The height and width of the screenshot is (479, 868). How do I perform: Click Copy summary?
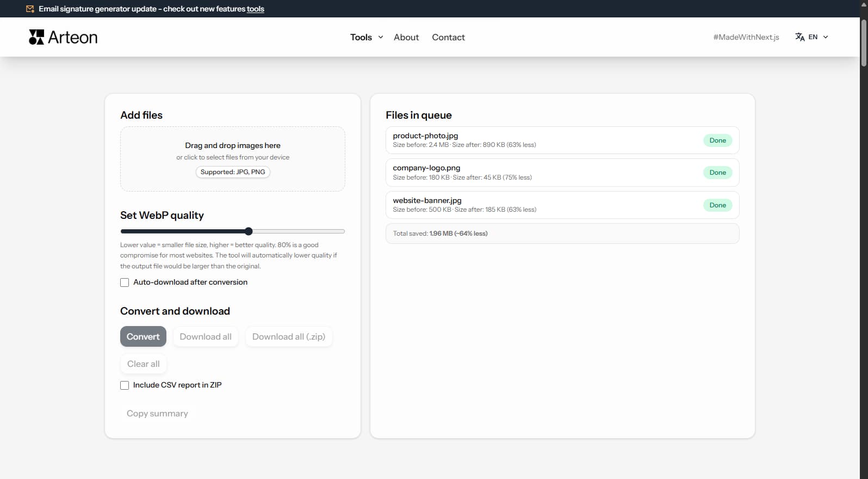157,414
